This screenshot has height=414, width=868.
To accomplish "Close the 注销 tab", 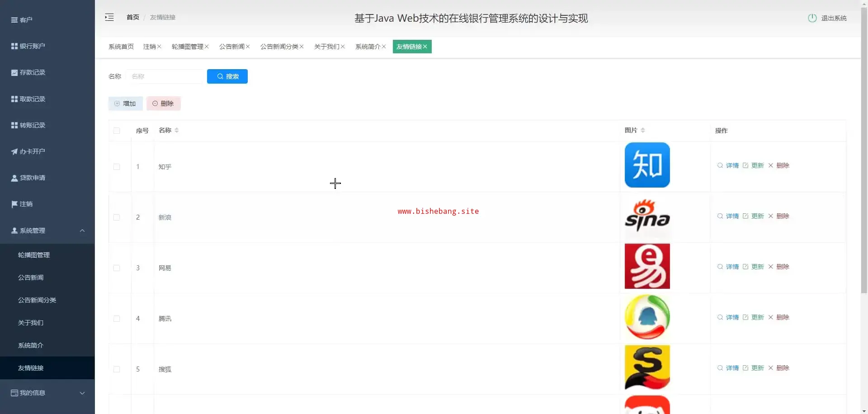I will click(x=159, y=47).
